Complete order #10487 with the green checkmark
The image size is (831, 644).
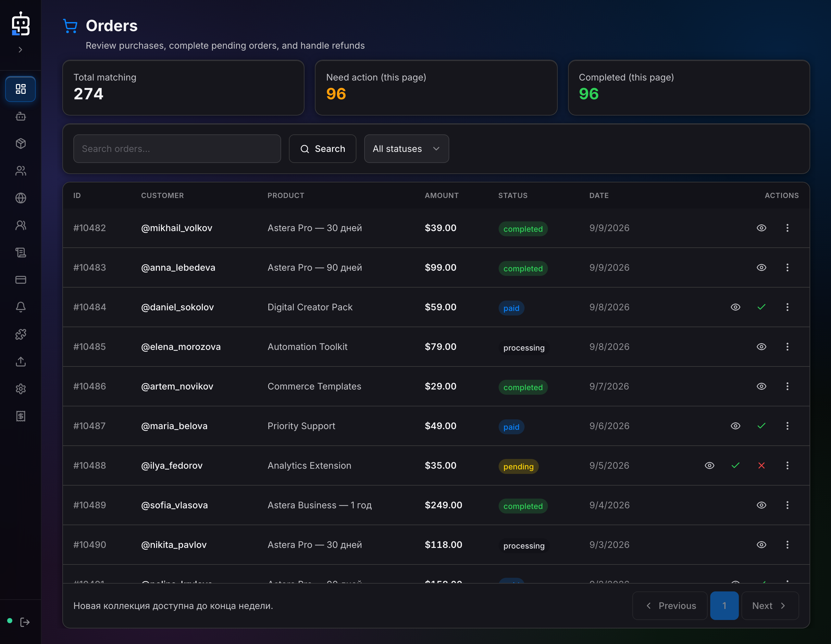(x=761, y=426)
